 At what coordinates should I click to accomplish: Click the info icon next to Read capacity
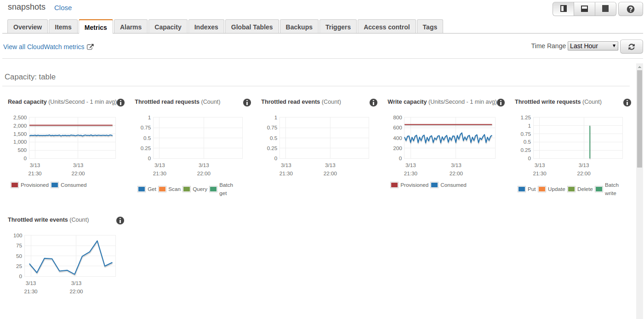[120, 102]
